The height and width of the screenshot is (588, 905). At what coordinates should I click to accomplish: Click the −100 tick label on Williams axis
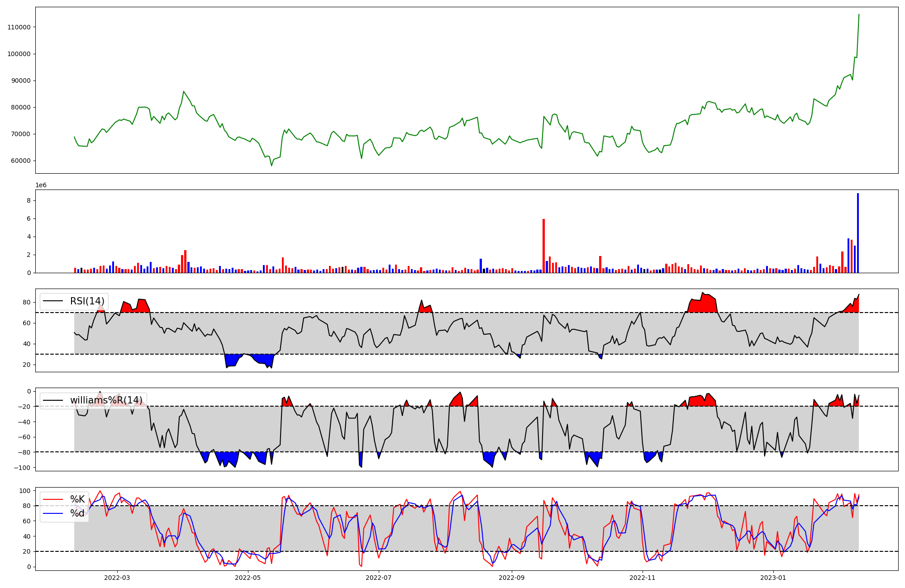[23, 468]
